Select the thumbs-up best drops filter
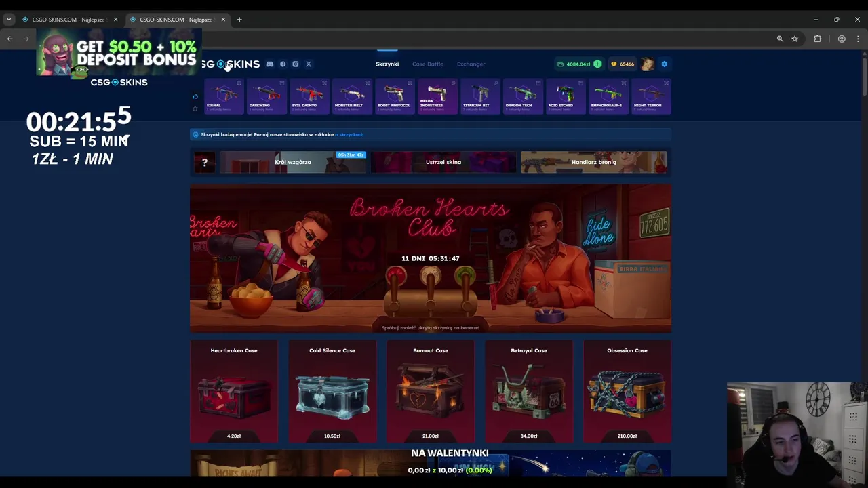 pos(195,96)
